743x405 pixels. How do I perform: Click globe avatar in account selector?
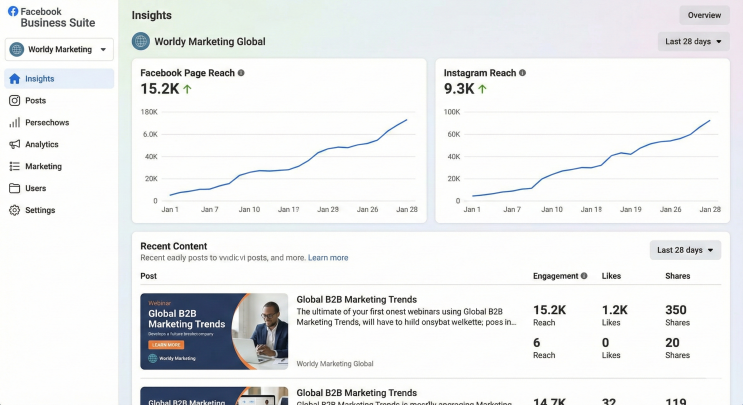[17, 49]
